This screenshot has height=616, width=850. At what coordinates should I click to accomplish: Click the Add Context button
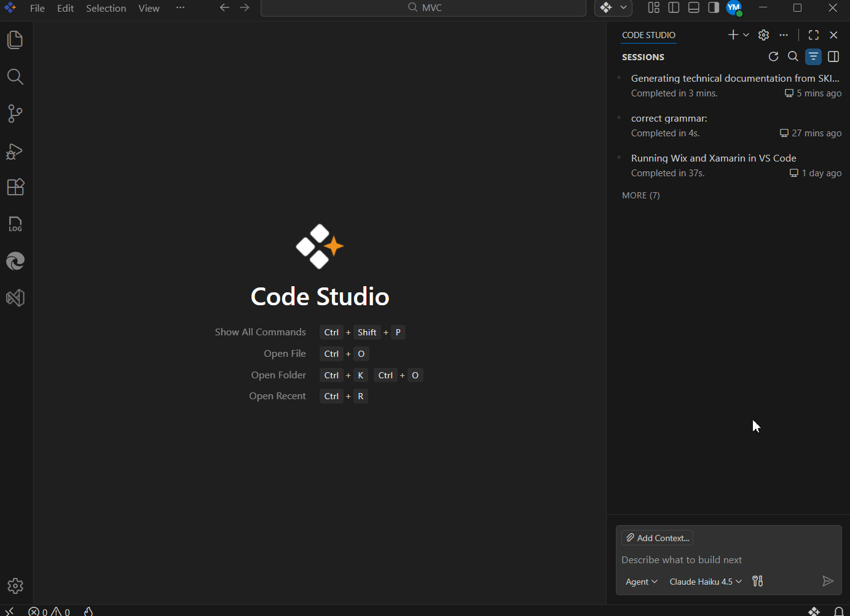click(657, 538)
